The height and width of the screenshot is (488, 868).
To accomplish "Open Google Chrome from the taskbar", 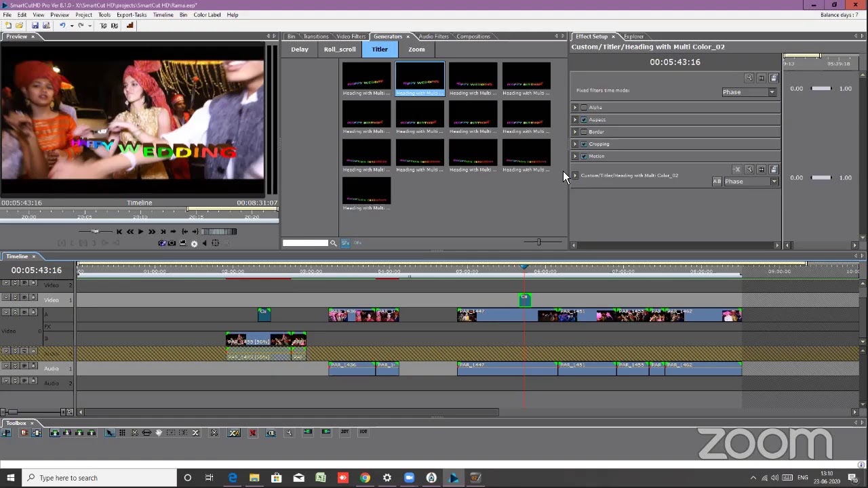I will [365, 478].
